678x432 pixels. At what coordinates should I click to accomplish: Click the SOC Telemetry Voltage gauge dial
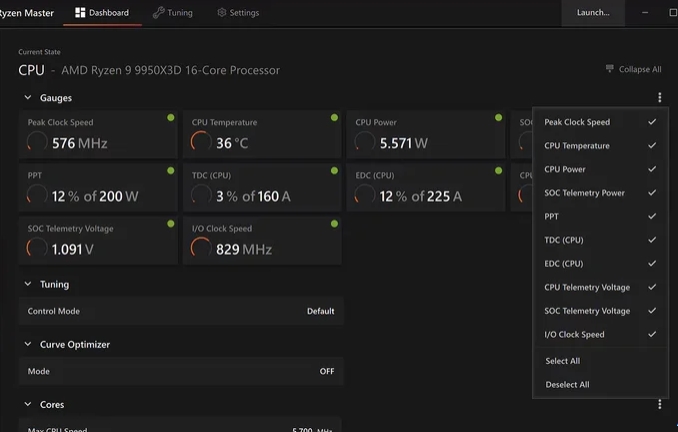pyautogui.click(x=37, y=248)
